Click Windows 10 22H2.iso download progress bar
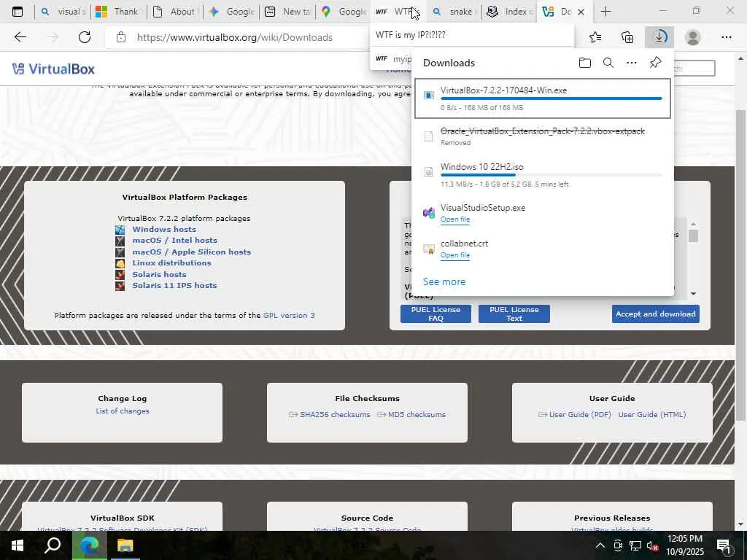This screenshot has height=560, width=747. [551, 175]
